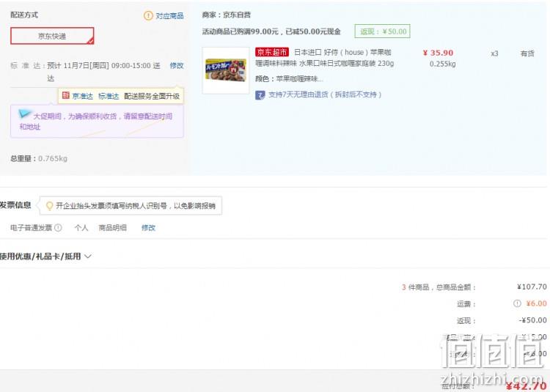Click the 大促期间 delivery notice text
The width and height of the screenshot is (550, 392).
point(96,121)
